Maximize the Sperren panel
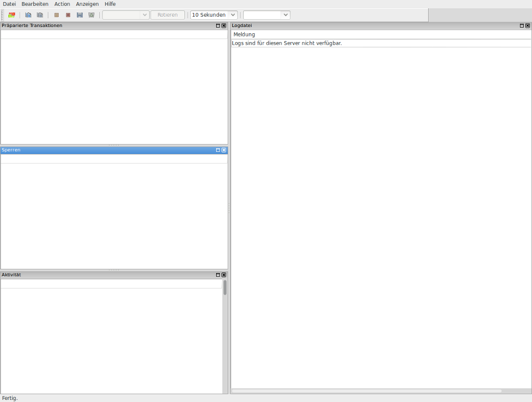This screenshot has height=402, width=532. (x=218, y=150)
